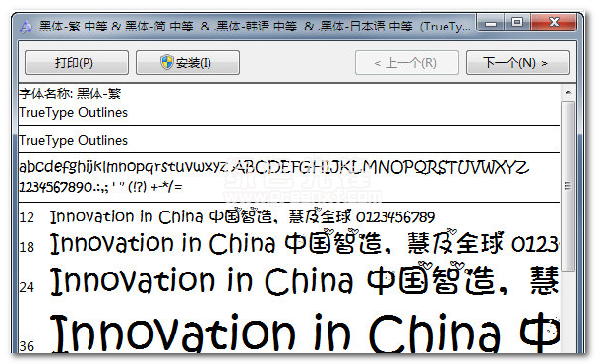Viewport: 596px width, 364px height.
Task: Click the 打印(P) print button
Action: 77,62
